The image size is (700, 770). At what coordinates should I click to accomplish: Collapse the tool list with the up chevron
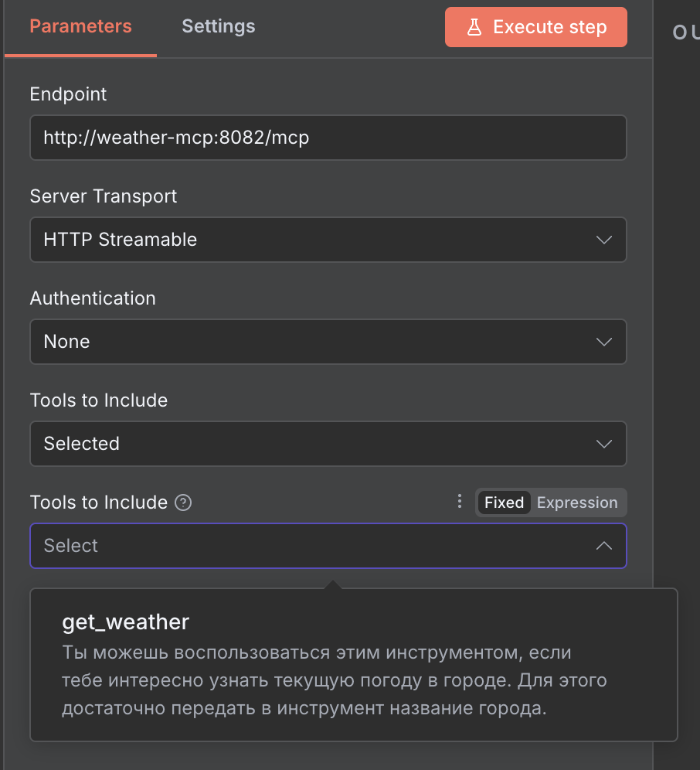[x=604, y=546]
